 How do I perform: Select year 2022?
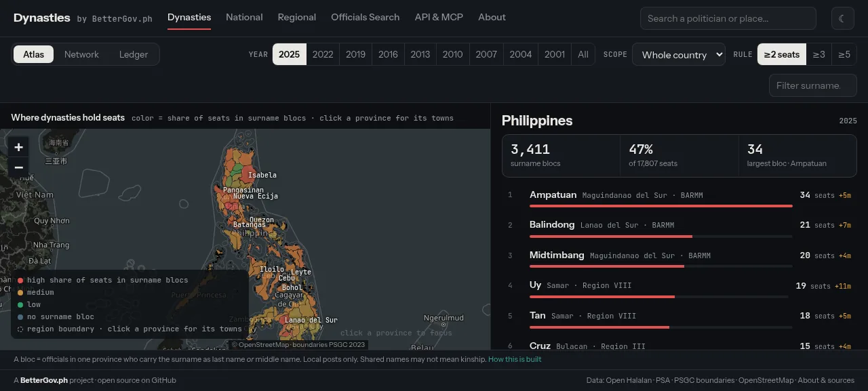(x=323, y=54)
